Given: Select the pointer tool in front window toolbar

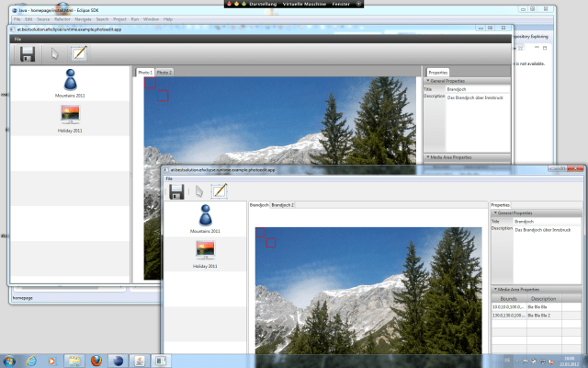Looking at the screenshot, I should click(199, 191).
